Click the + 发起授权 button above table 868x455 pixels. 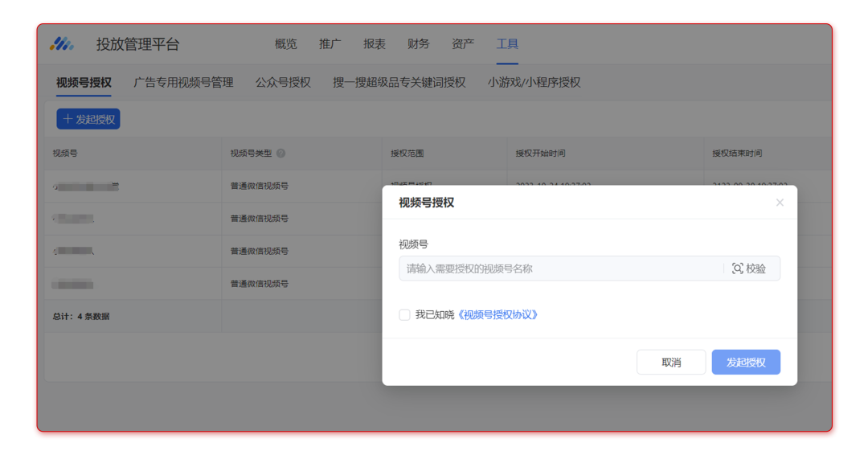88,119
